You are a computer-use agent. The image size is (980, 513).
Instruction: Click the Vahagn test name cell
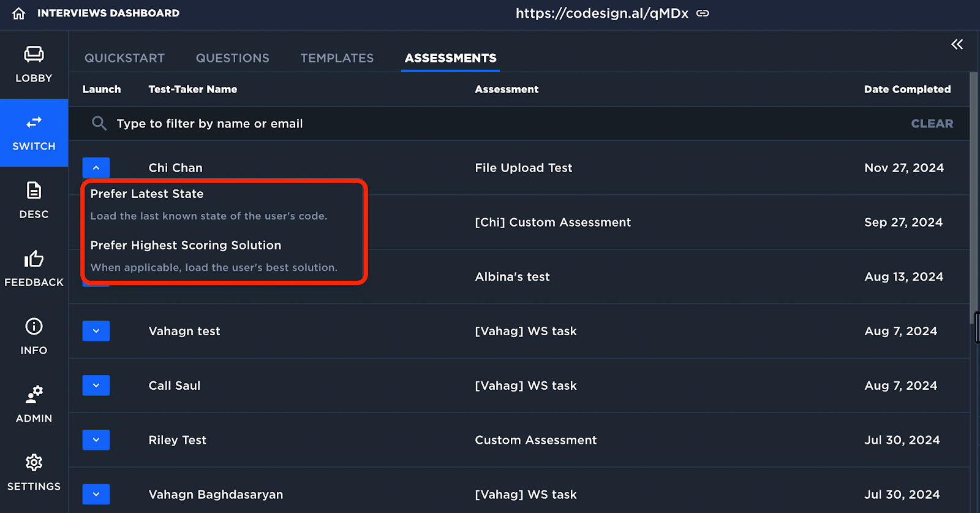click(x=184, y=331)
